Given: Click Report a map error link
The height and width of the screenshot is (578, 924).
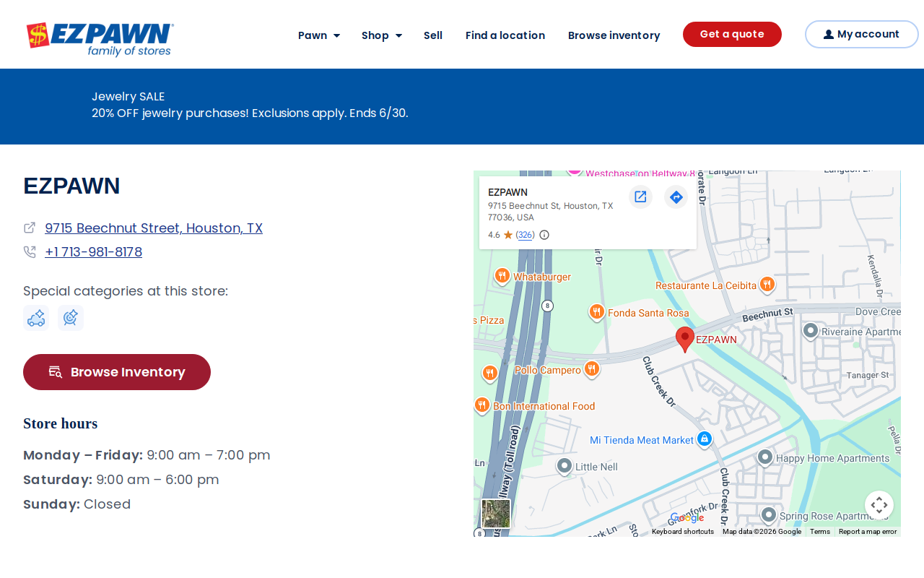Looking at the screenshot, I should [868, 532].
